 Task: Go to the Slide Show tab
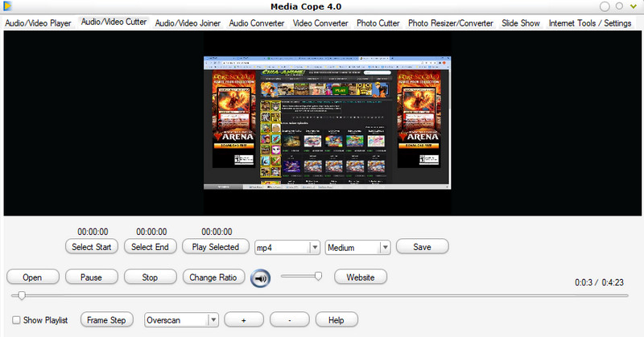point(521,23)
